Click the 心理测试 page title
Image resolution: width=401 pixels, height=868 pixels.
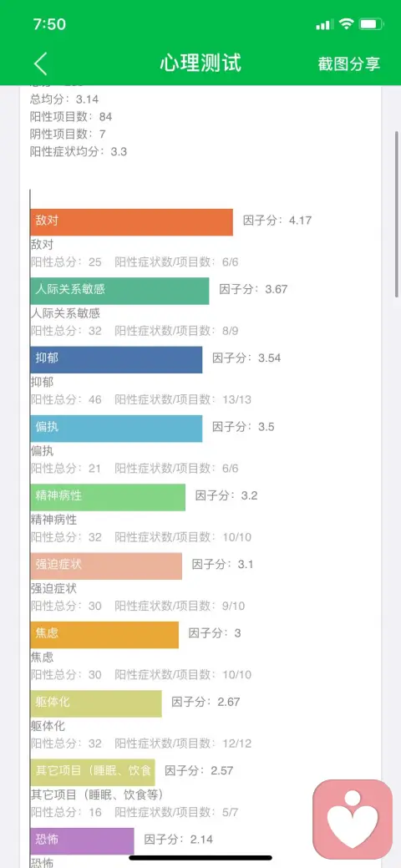pyautogui.click(x=200, y=63)
